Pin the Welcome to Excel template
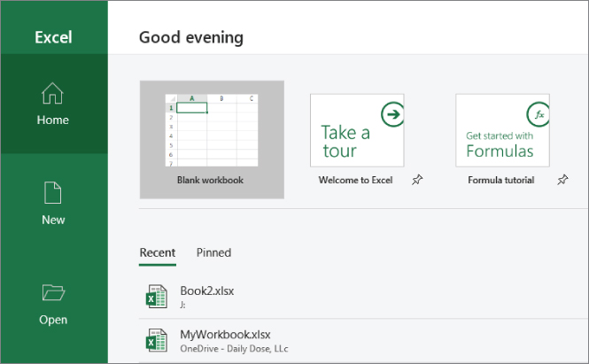Screen dimensions: 589x364 tap(417, 180)
